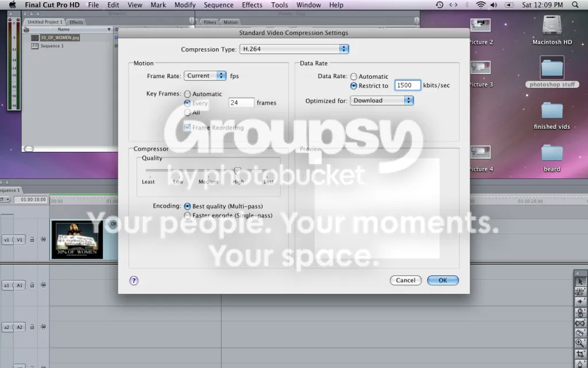Click the v1 source control button
The height and width of the screenshot is (368, 588).
click(x=7, y=240)
